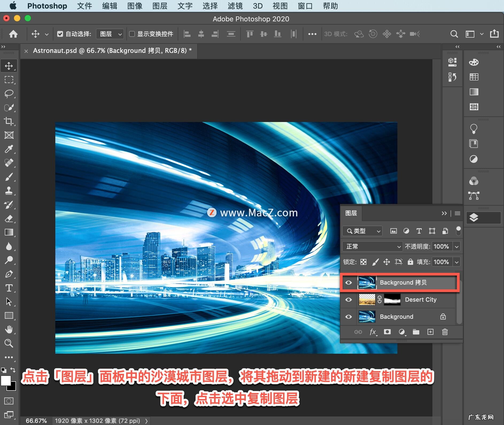The height and width of the screenshot is (425, 504).
Task: Select the Horizontal Type tool
Action: point(9,288)
